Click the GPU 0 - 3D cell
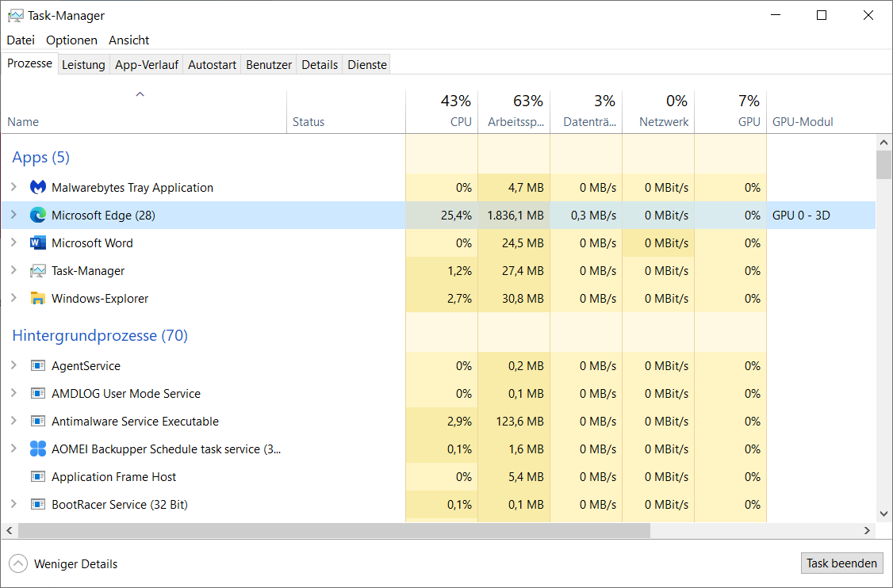 pos(821,216)
